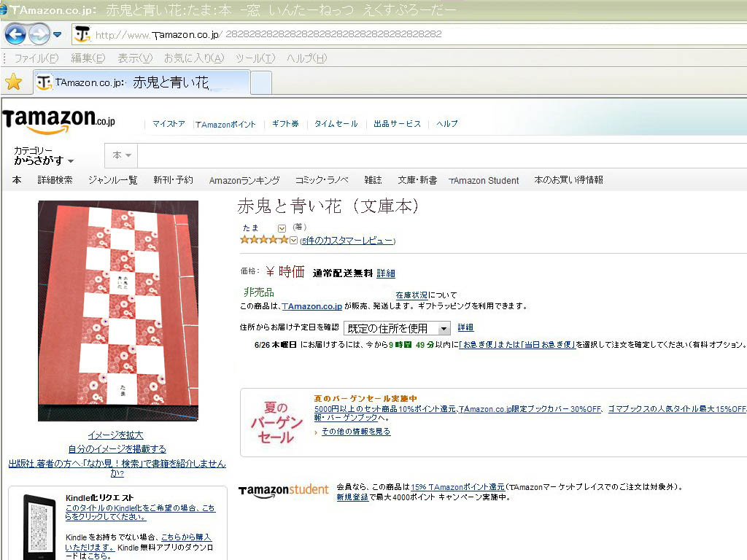Click the TAmazon logo at page top
747x560 pixels.
click(x=58, y=120)
